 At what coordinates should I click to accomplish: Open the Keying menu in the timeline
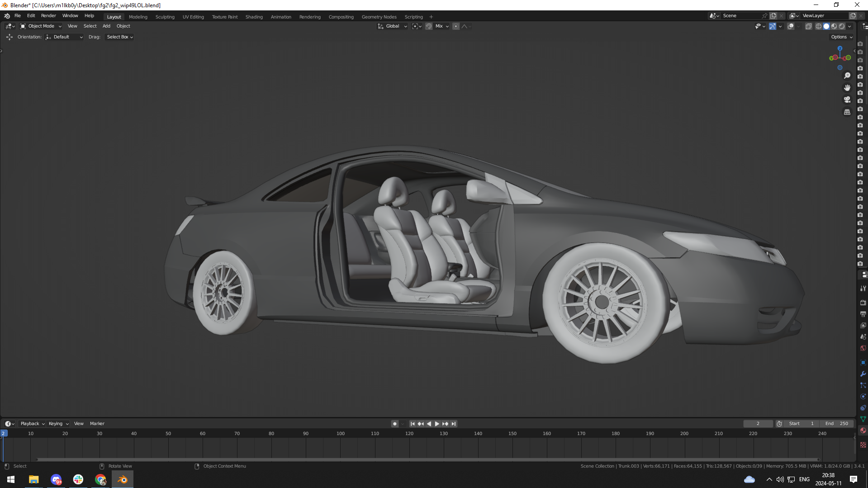click(58, 424)
